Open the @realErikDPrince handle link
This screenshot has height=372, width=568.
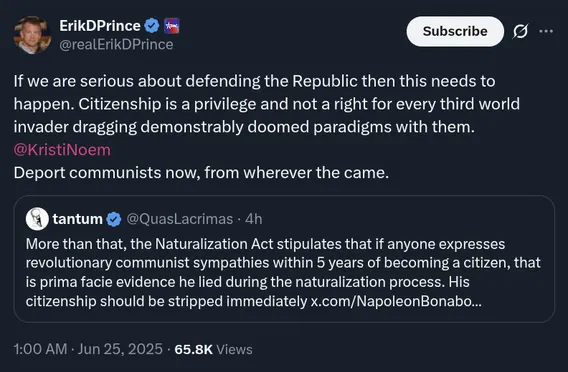(116, 45)
